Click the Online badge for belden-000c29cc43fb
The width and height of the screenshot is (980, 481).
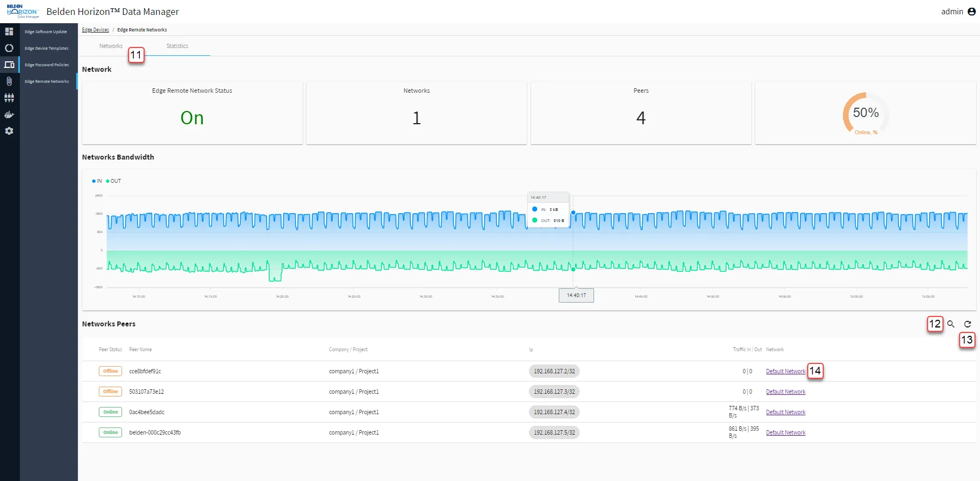[110, 432]
